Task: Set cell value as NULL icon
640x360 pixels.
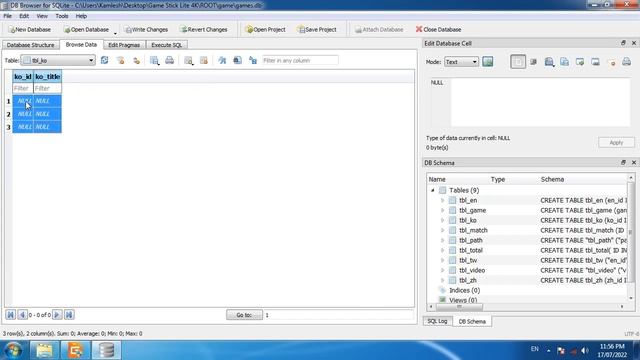Action: 611,62
